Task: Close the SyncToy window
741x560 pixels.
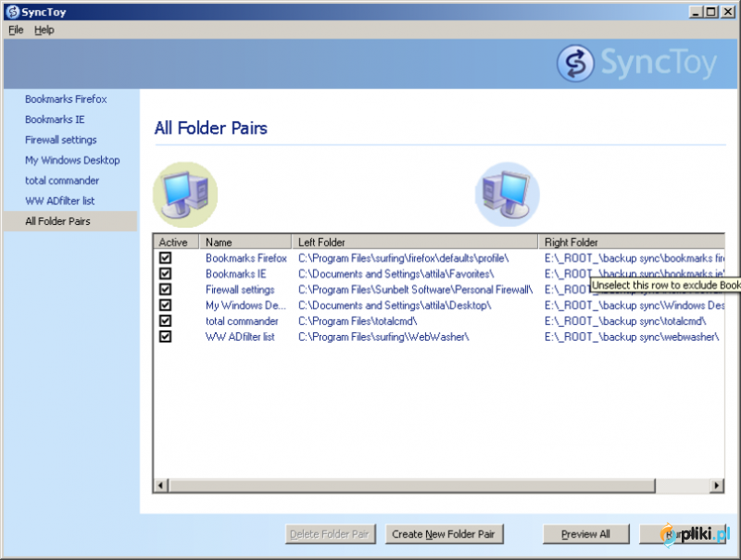Action: (728, 12)
